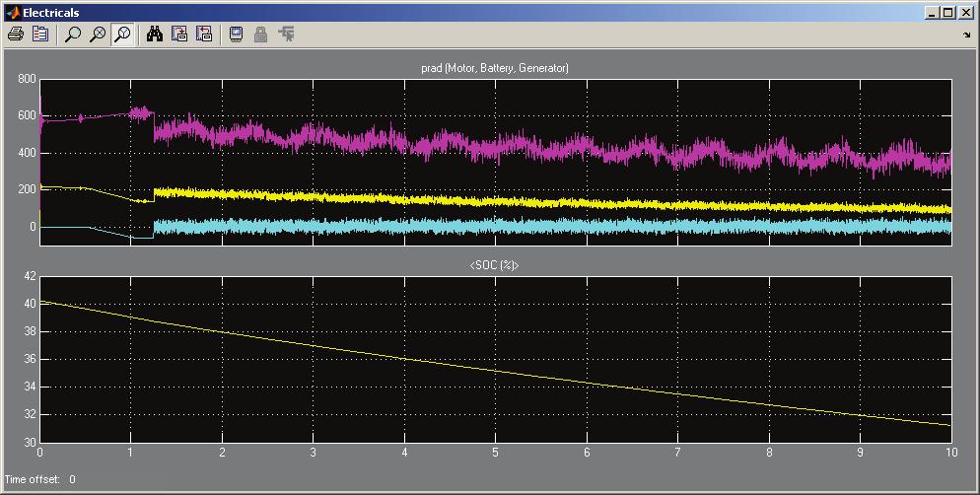Click the 800 label on upper y-axis
This screenshot has width=980, height=495.
click(27, 79)
